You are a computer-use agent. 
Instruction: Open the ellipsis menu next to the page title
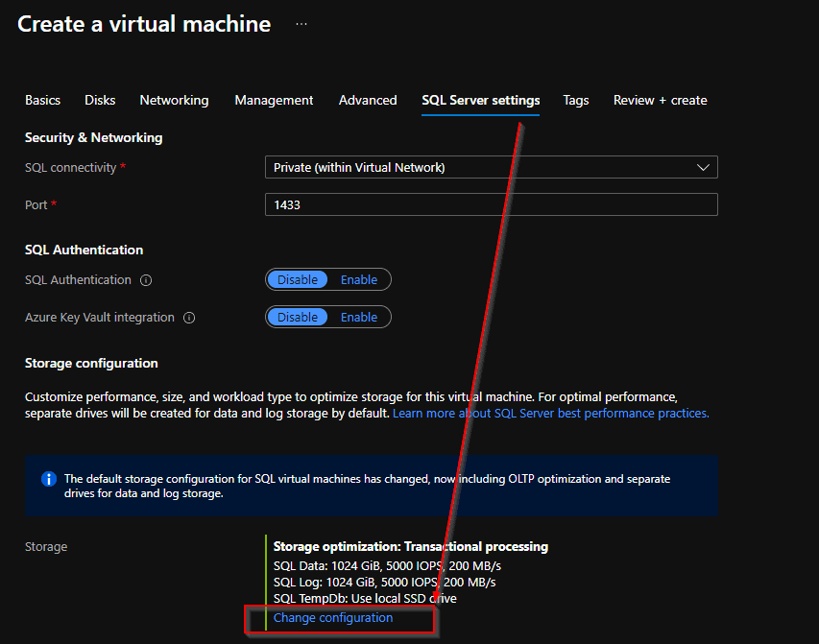[x=301, y=23]
